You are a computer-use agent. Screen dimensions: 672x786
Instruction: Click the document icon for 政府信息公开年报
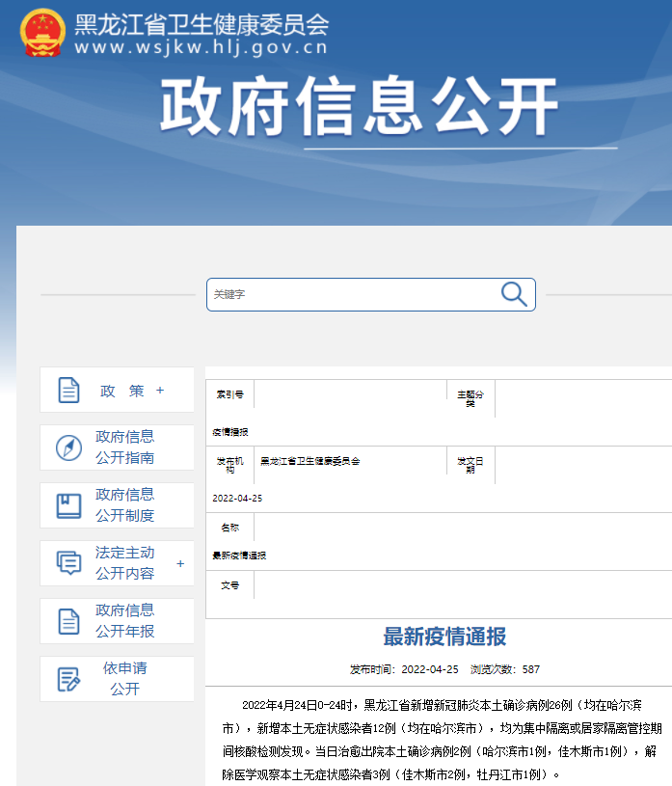[x=68, y=621]
